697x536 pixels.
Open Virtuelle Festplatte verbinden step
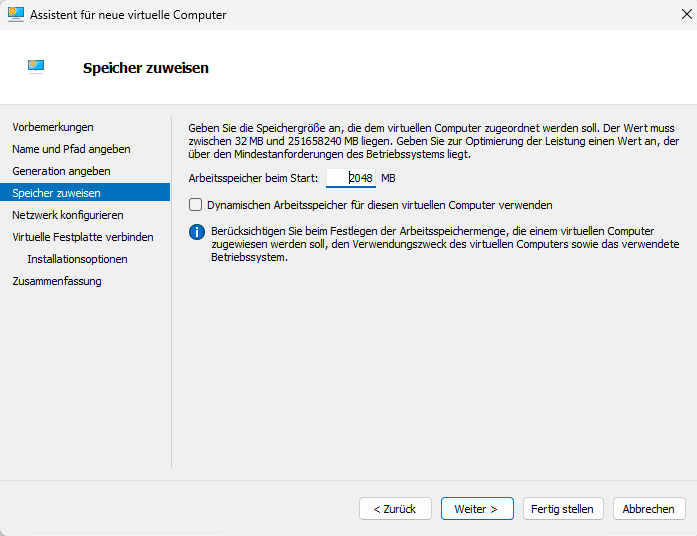[83, 237]
